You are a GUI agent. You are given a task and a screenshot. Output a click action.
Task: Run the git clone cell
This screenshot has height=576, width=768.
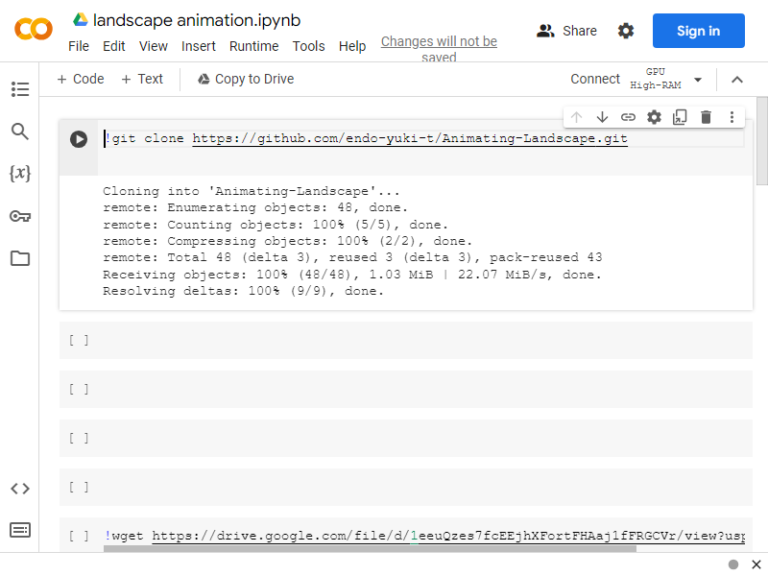(78, 139)
